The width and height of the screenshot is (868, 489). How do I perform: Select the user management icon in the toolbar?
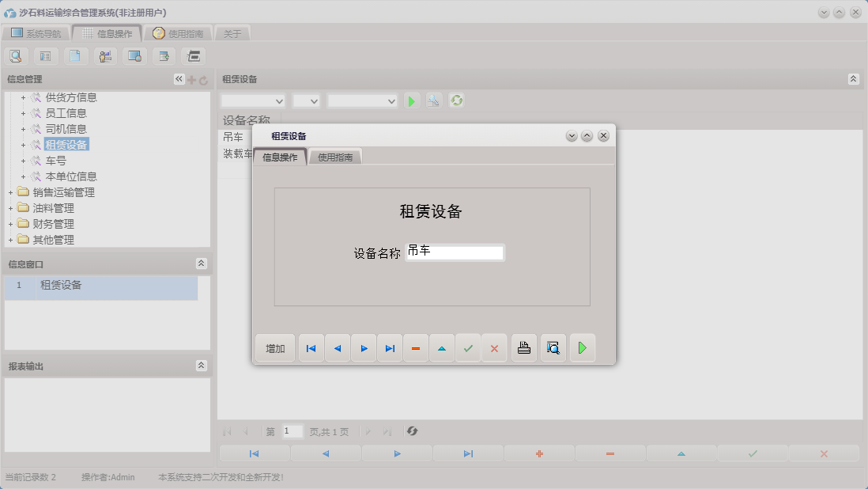point(104,56)
